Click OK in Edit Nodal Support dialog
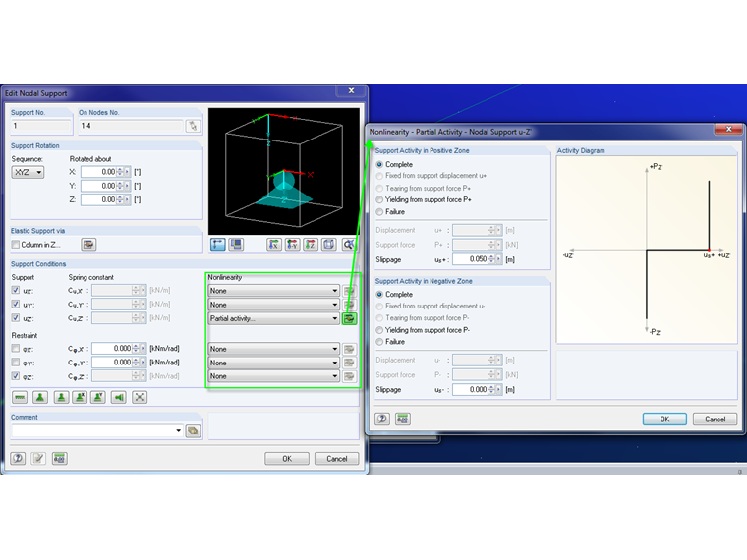 click(287, 459)
